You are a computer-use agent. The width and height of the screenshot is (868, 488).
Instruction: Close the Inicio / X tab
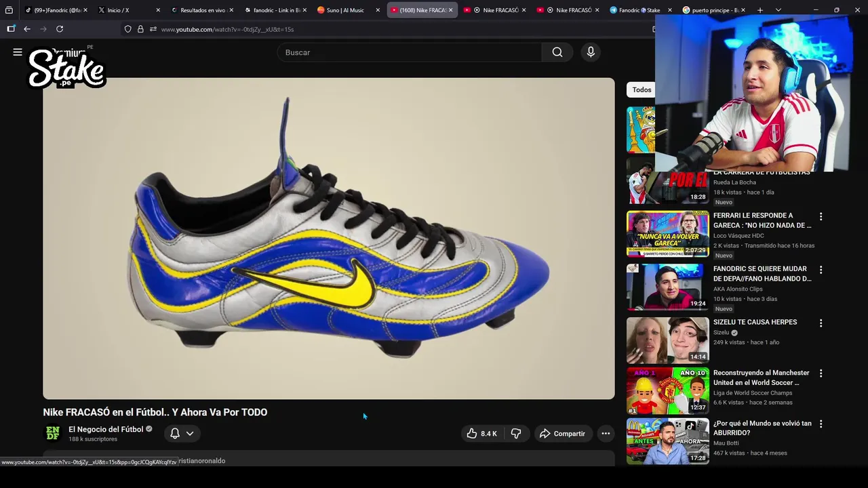click(x=158, y=10)
